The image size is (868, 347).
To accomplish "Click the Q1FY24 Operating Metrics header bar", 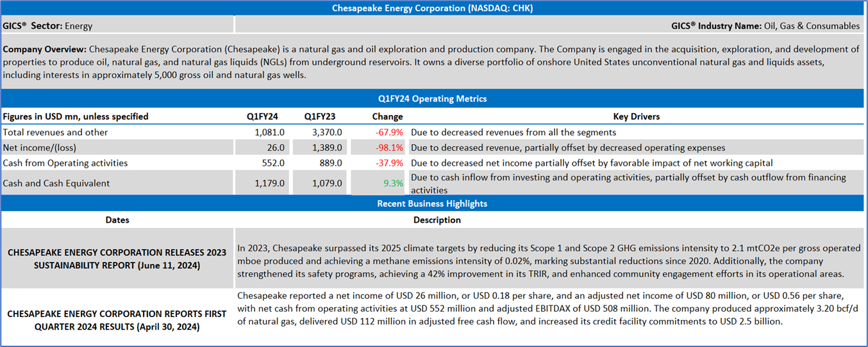I will pos(433,99).
